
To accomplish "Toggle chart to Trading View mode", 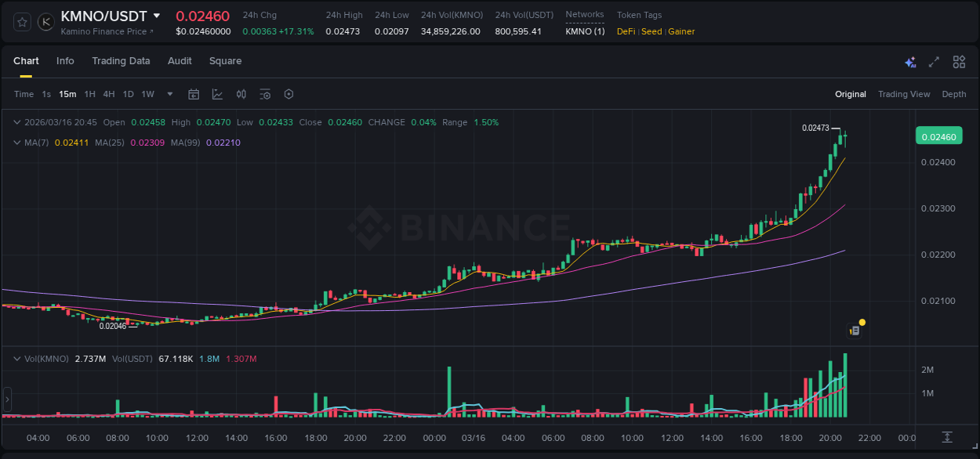I will [x=904, y=94].
